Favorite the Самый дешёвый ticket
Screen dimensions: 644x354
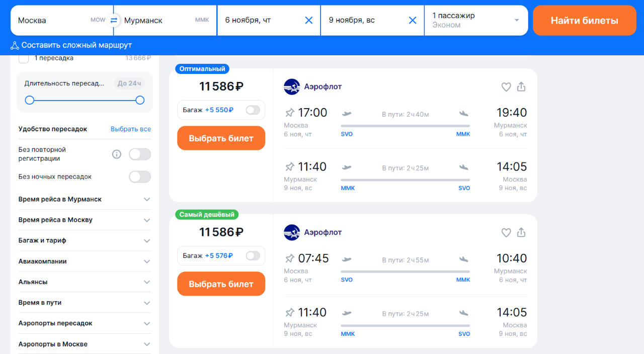click(x=506, y=233)
